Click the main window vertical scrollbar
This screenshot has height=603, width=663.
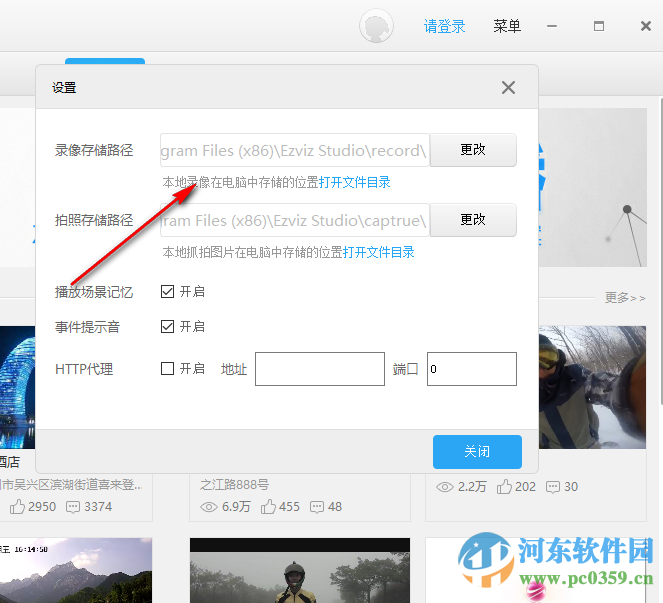click(x=661, y=254)
